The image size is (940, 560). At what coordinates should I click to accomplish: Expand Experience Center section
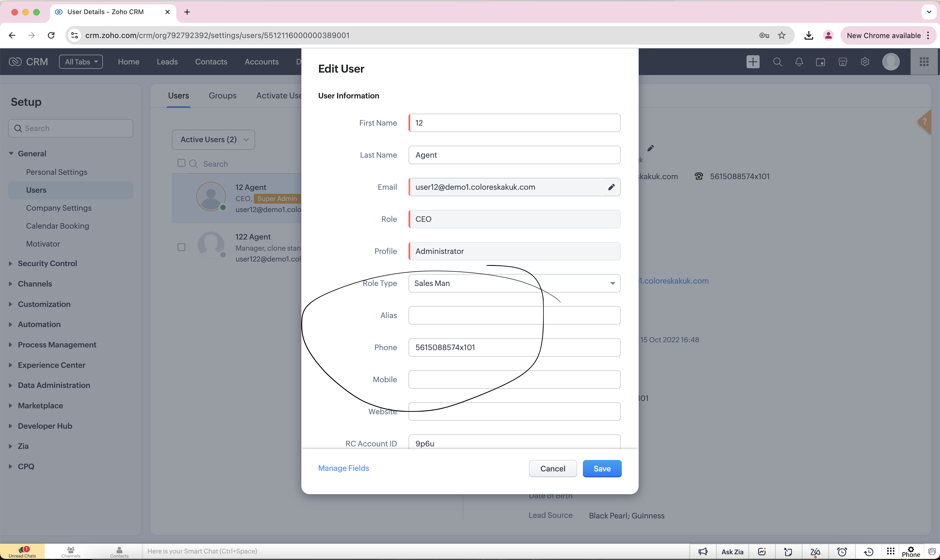[11, 365]
